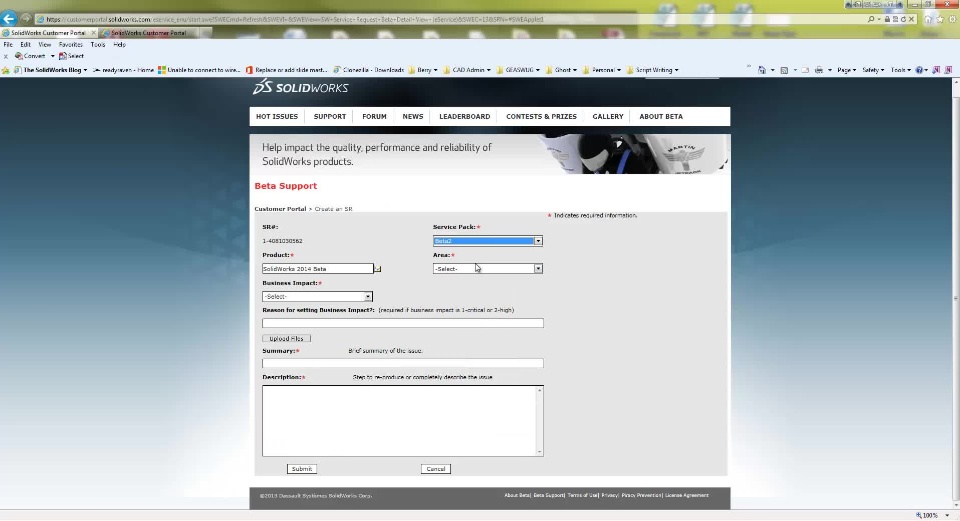
Task: Open the Terms of Use footer link
Action: point(582,495)
